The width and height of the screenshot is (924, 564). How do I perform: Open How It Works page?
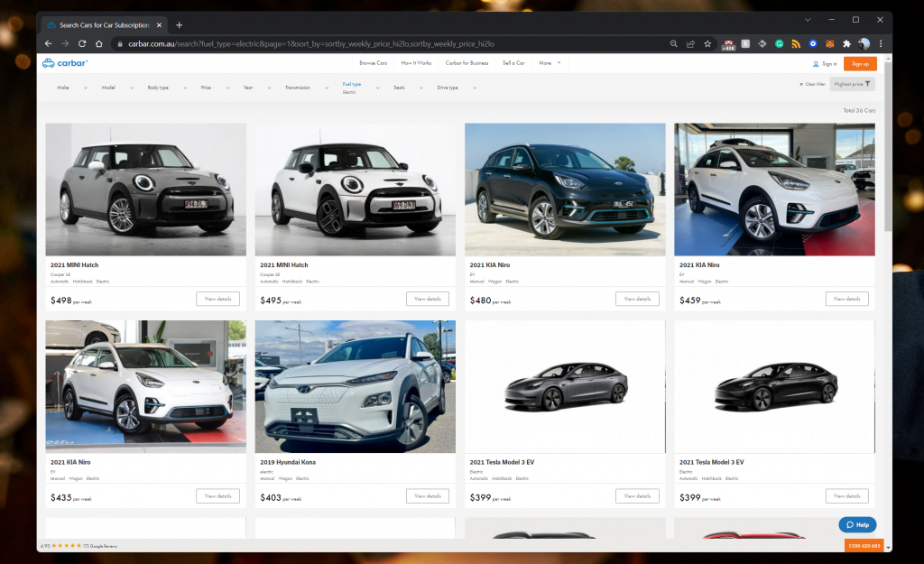(x=416, y=63)
